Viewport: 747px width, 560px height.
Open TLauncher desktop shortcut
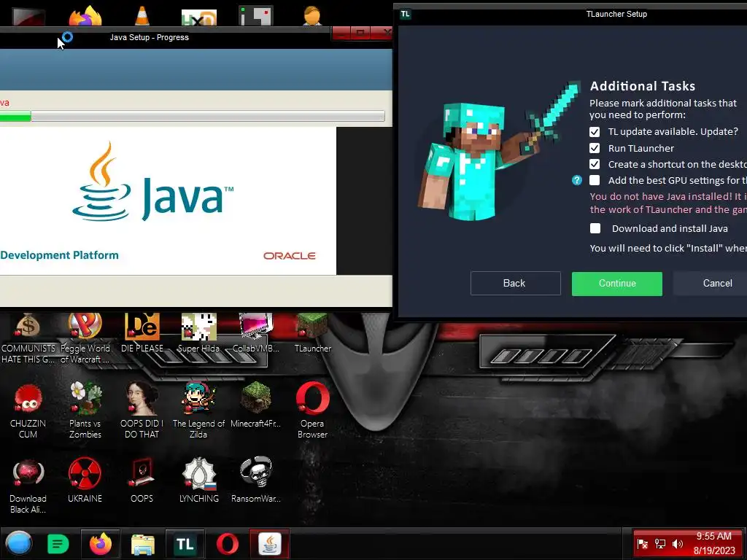point(312,333)
